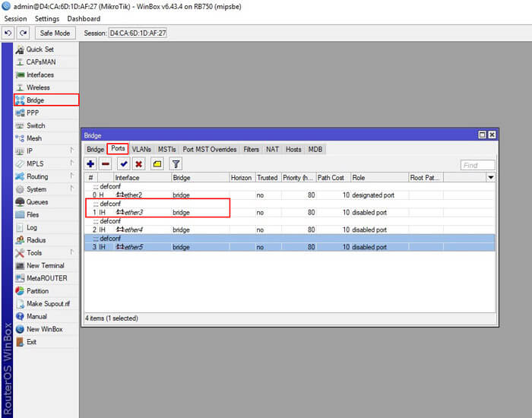Open the Dashboard menu
The width and height of the screenshot is (532, 418).
click(x=84, y=19)
